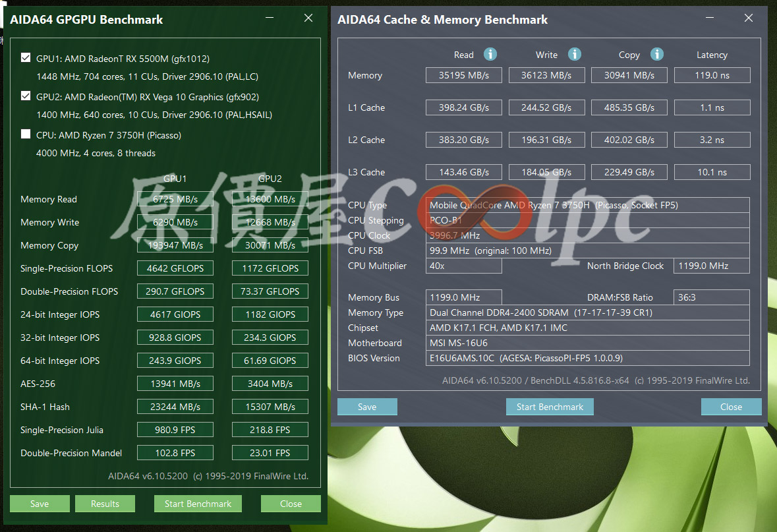Click GPU2 32-bit Integer IOPS 234.3 GIOPS

pos(270,338)
